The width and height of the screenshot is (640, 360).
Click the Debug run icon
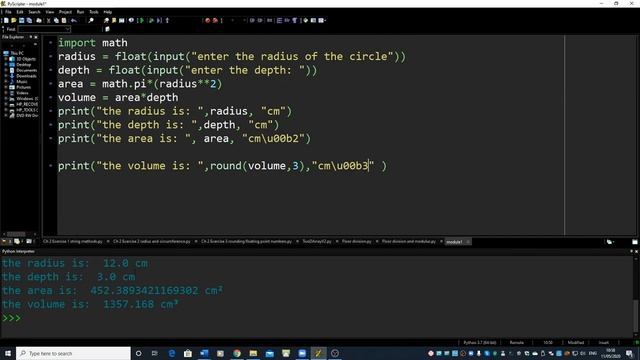151,20
